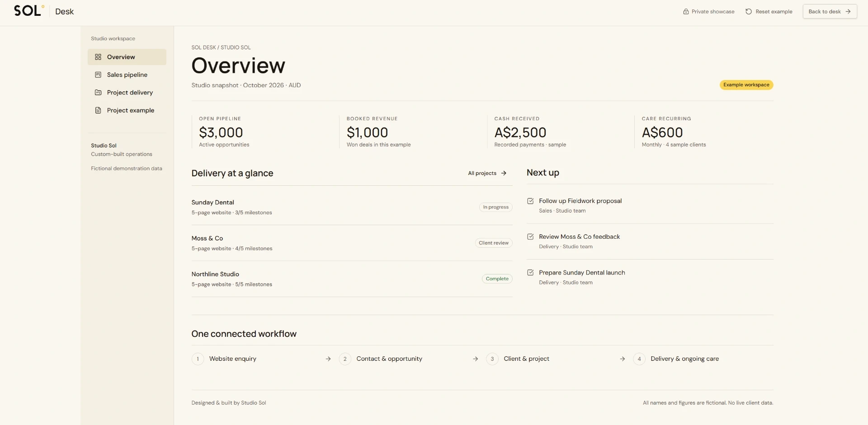Open the Overview sidebar item

127,57
